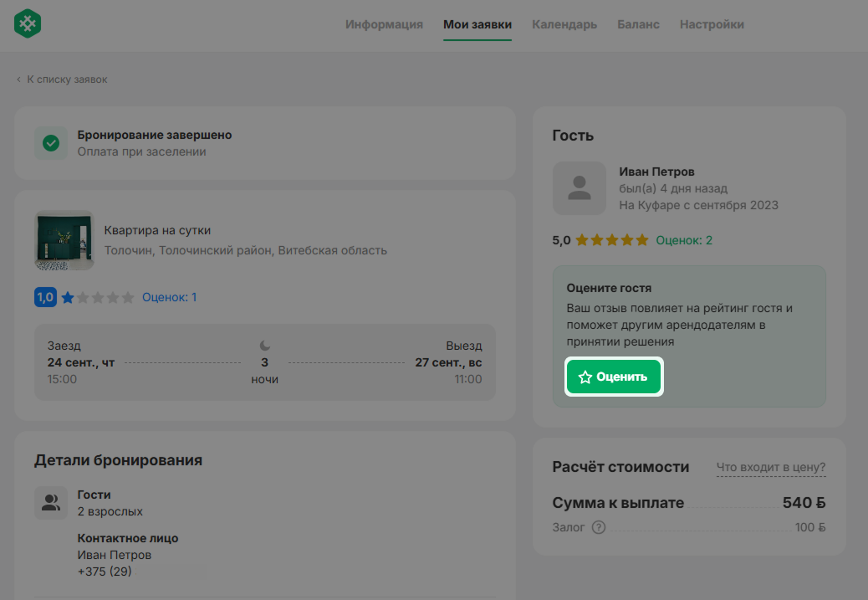Click the check-in date 24 сент., чт
The image size is (868, 600).
pyautogui.click(x=81, y=362)
